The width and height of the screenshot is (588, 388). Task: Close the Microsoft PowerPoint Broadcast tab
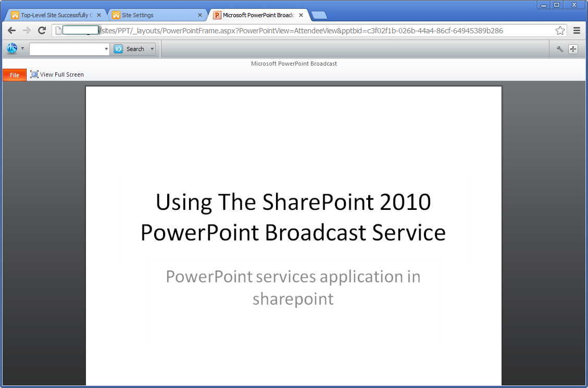tap(301, 16)
